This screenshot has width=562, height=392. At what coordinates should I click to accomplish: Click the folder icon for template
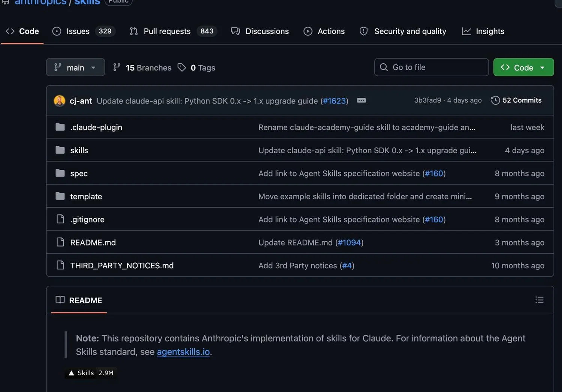tap(60, 196)
